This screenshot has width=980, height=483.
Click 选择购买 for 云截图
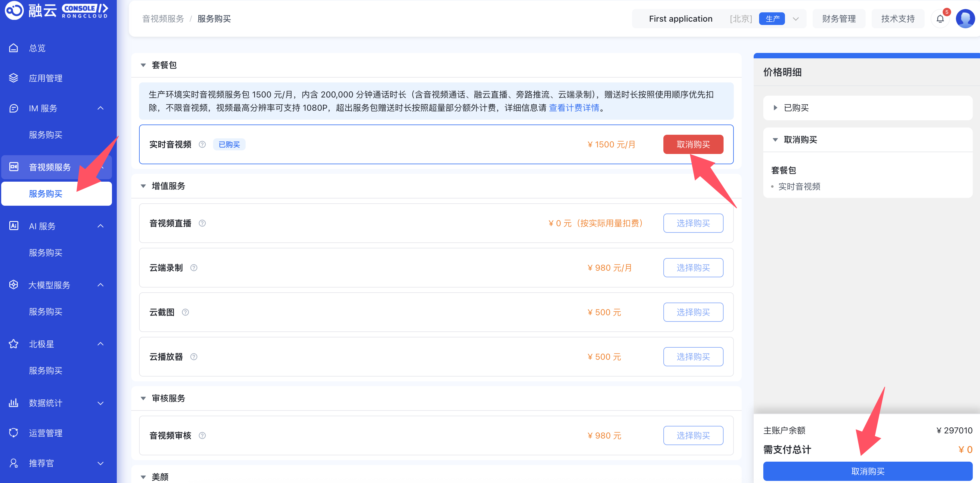click(x=693, y=312)
